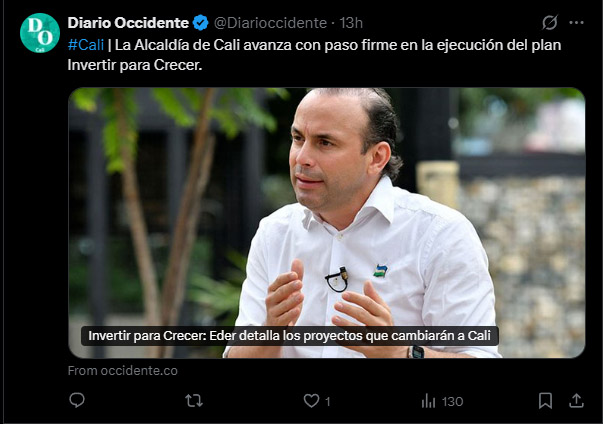
Task: Click the 'Invertir para Crecer' headline caption
Action: (290, 336)
